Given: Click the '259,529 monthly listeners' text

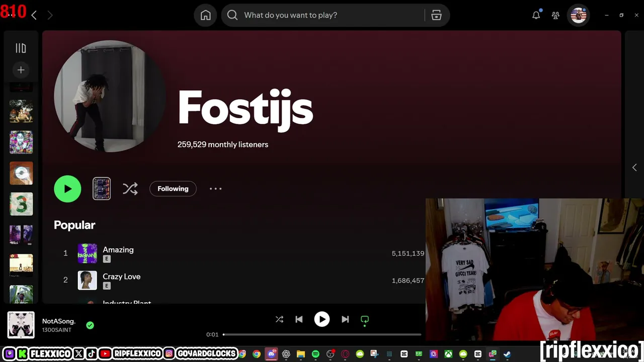Looking at the screenshot, I should (x=223, y=144).
